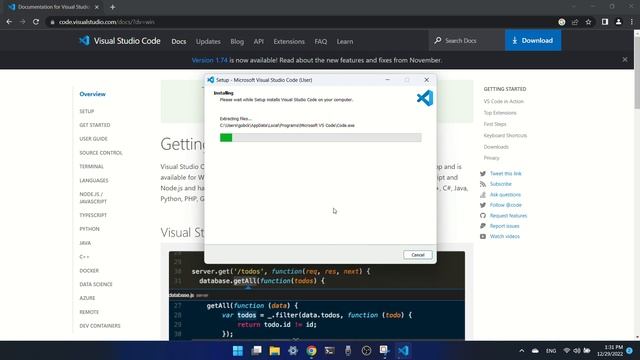Go to the Blog page
Screen dimensions: 640x360
pos(237,41)
